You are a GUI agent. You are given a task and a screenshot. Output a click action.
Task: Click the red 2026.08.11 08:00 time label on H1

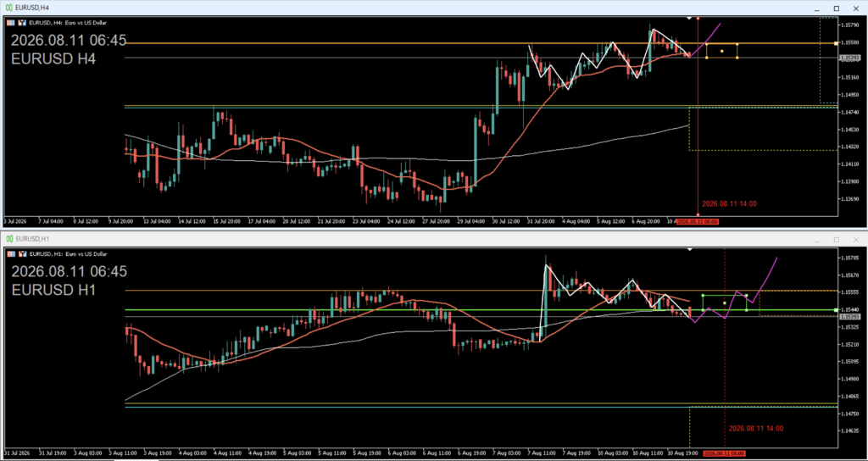tap(724, 453)
